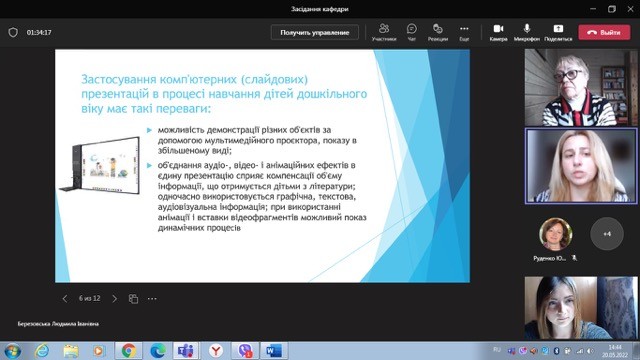Click the RU language indicator

497,350
